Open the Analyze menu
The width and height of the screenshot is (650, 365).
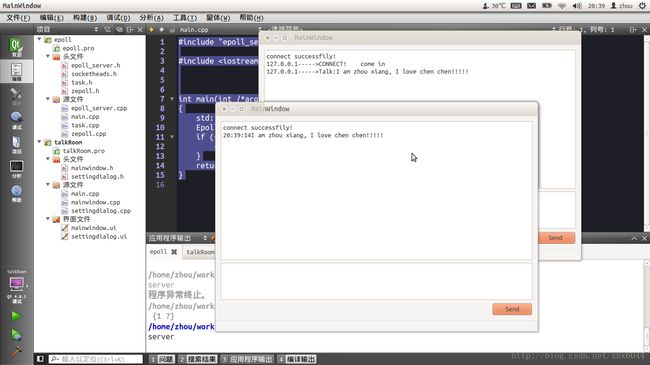(x=151, y=18)
